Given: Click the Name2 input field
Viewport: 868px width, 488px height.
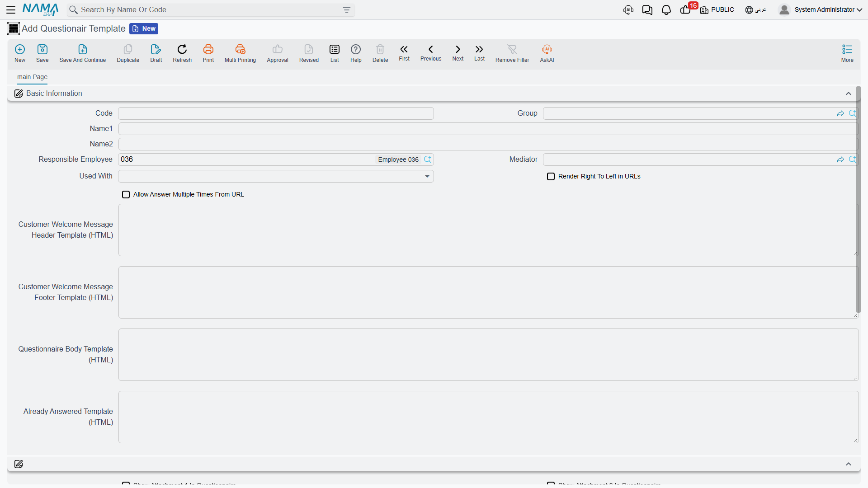Looking at the screenshot, I should pyautogui.click(x=488, y=144).
